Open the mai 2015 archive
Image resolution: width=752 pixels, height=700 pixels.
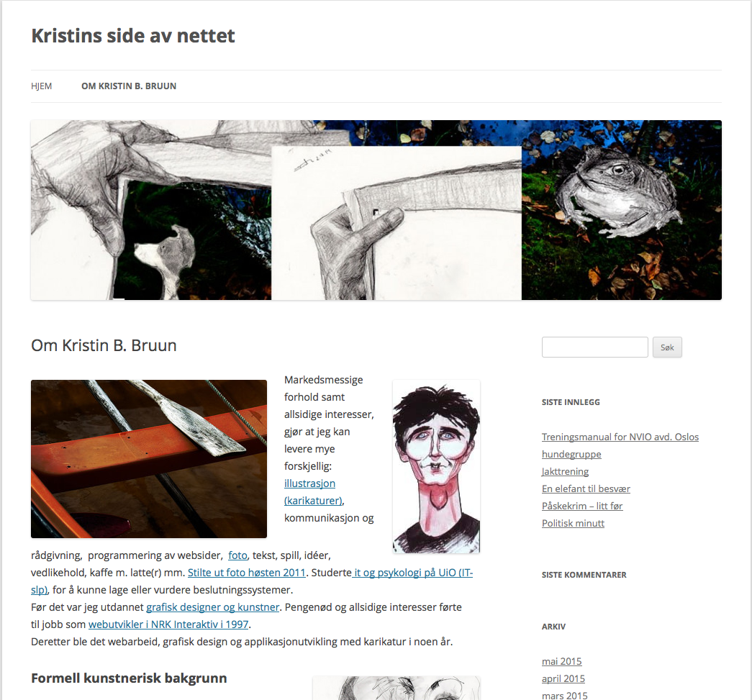(x=561, y=661)
